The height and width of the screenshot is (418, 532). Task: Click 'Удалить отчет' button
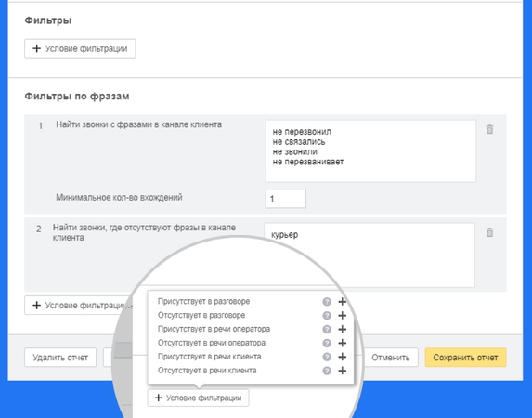[x=60, y=358]
